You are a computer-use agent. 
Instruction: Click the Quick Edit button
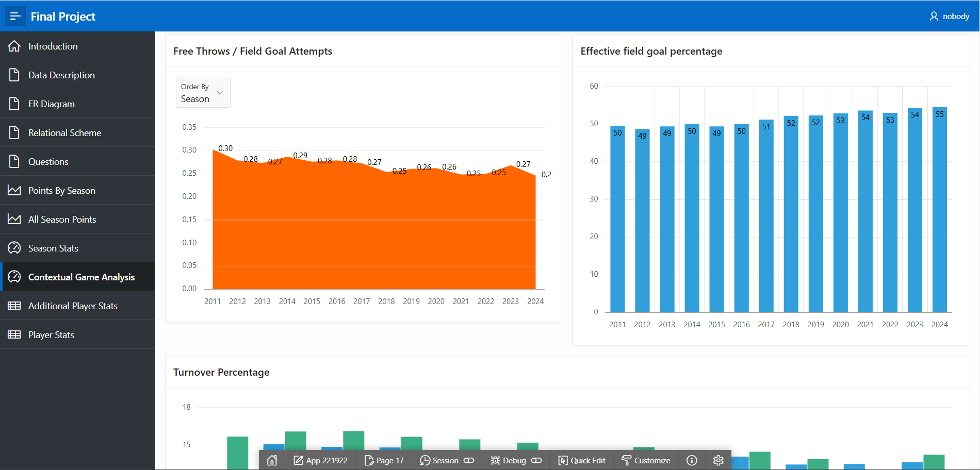582,460
